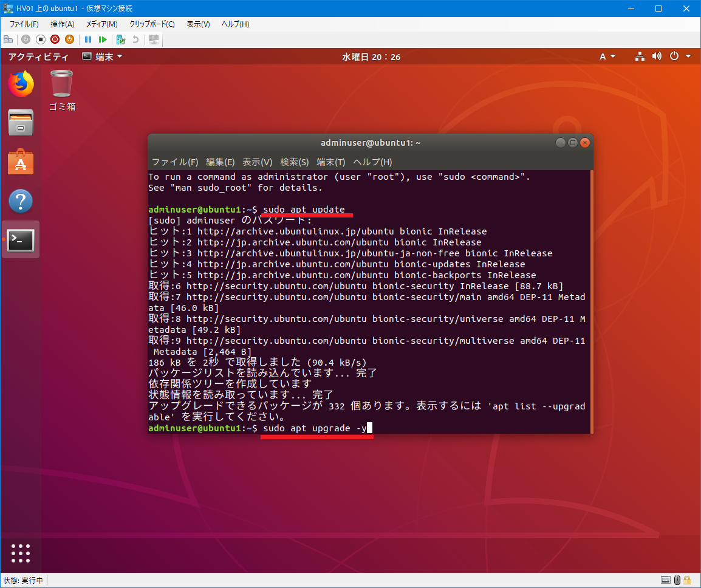Turn off the VM with the stop icon
Viewport: 701px width, 588px height.
click(x=40, y=39)
